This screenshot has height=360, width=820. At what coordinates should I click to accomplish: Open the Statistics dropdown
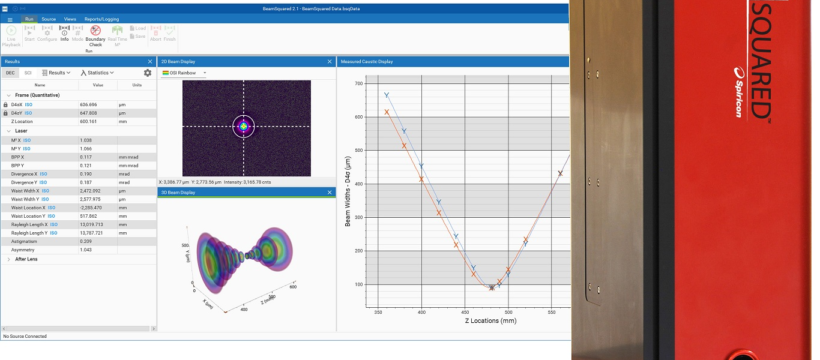[x=97, y=73]
